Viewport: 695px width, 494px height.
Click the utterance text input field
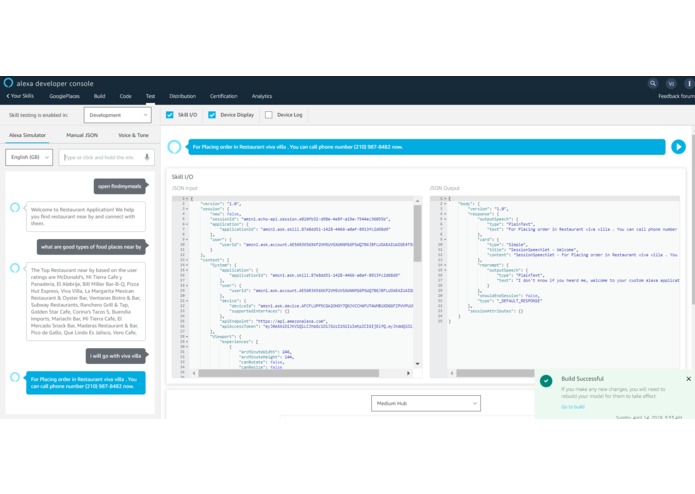tap(106, 157)
